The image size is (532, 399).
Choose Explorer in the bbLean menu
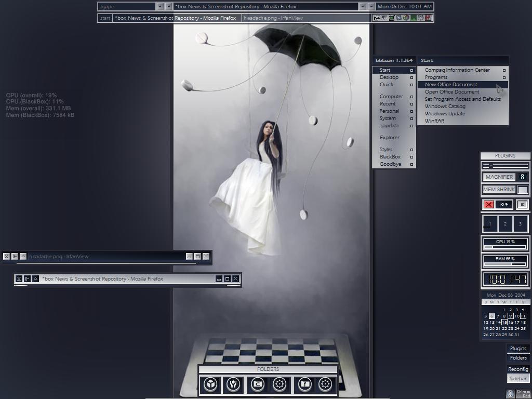pyautogui.click(x=394, y=137)
